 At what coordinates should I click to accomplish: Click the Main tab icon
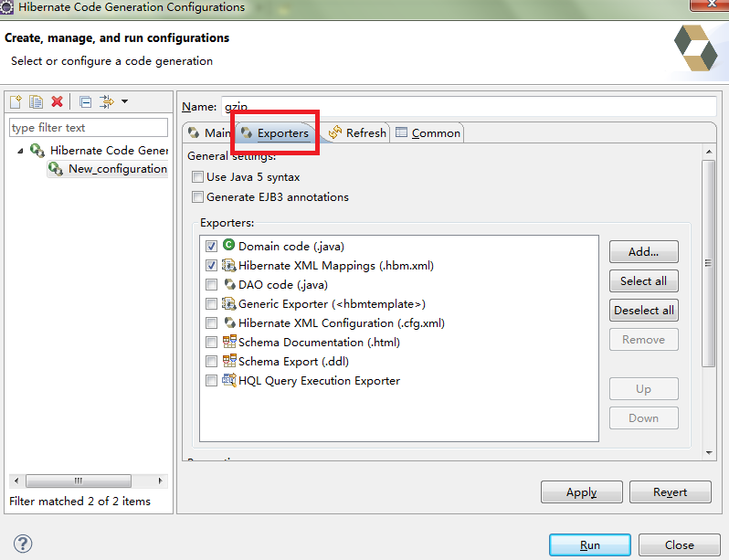194,132
